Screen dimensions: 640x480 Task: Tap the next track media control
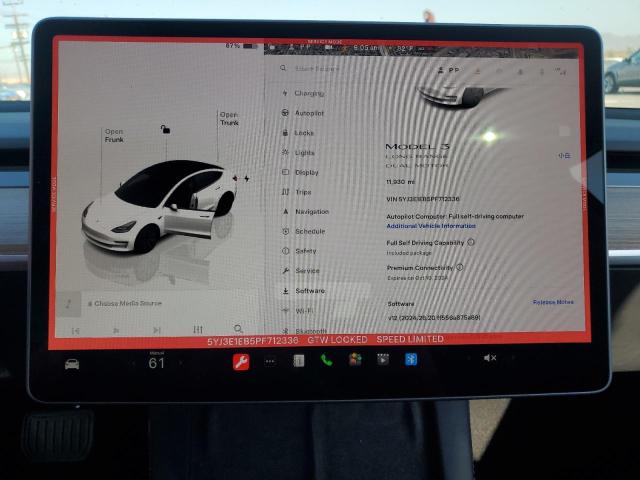(157, 330)
